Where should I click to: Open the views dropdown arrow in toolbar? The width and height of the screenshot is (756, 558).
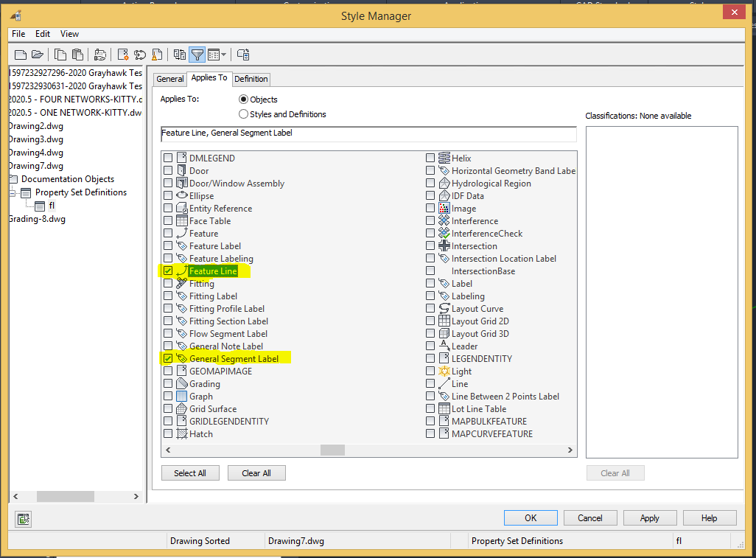224,55
